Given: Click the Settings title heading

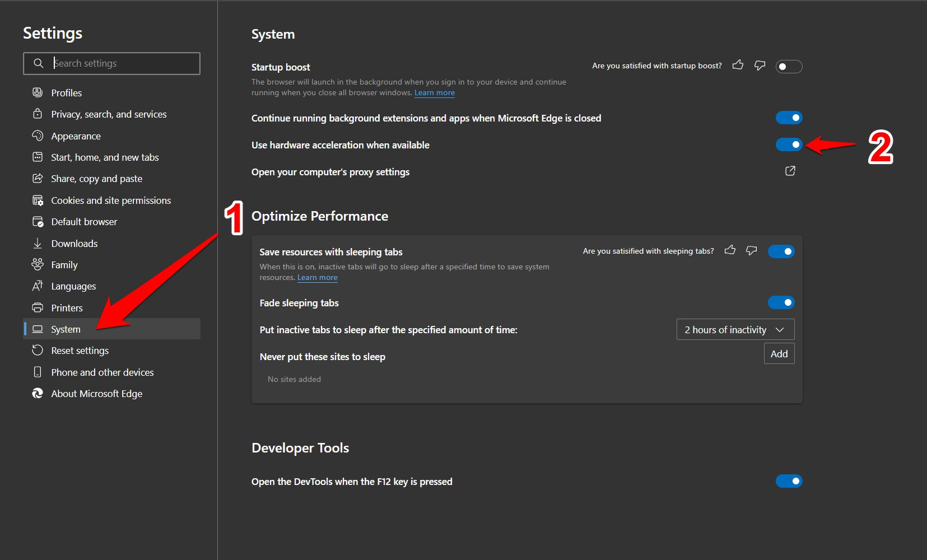Looking at the screenshot, I should coord(53,33).
